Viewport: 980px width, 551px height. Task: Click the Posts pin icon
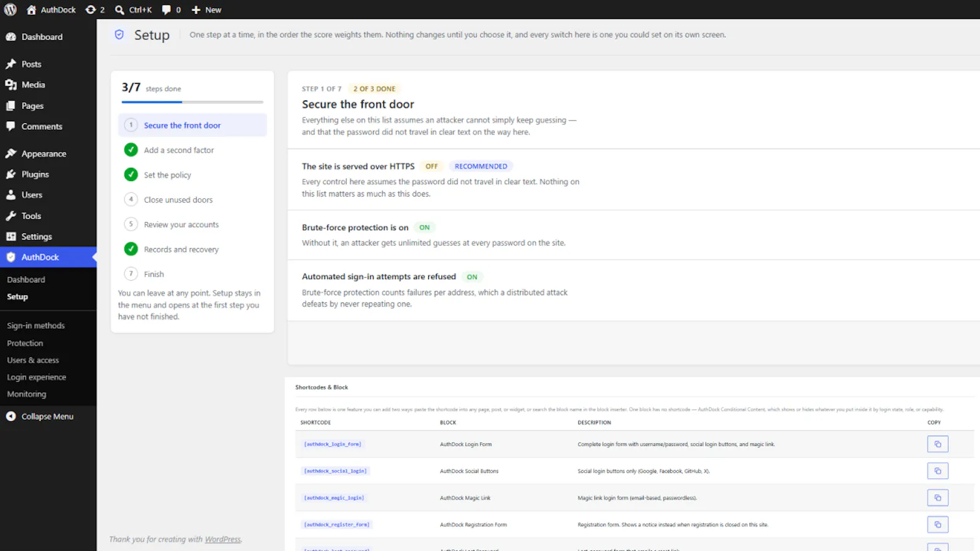point(11,64)
